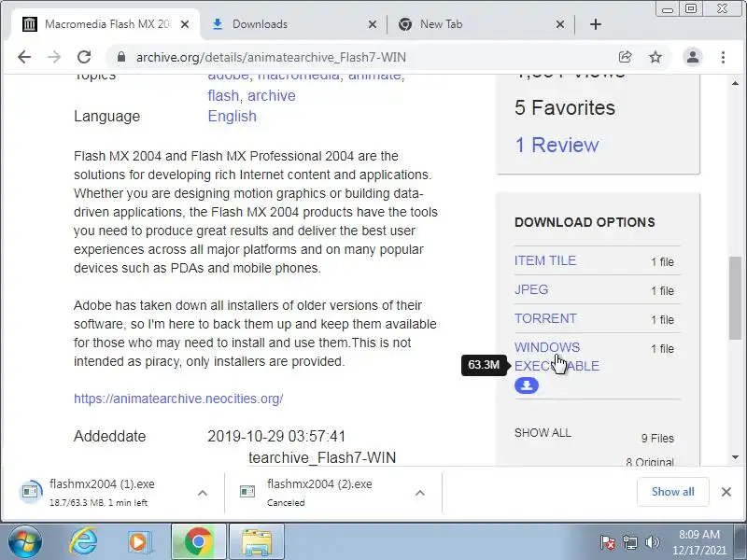Screen dimensions: 747x560
Task: Click the DOWNLOAD OPTIONS heading
Action: [585, 222]
